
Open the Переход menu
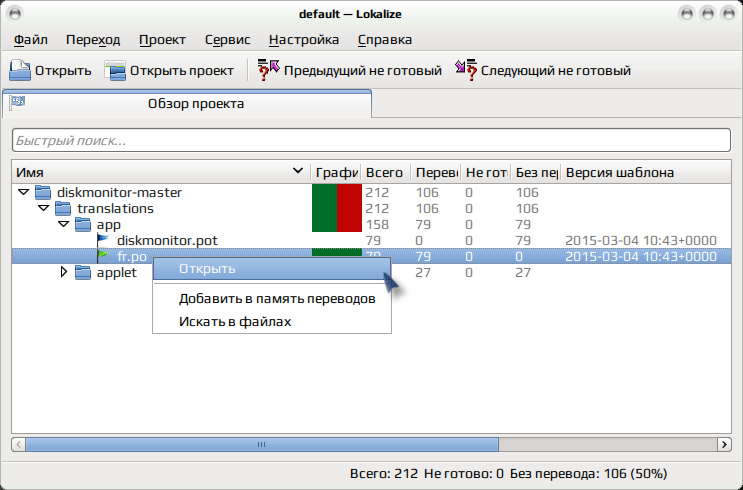pyautogui.click(x=93, y=40)
